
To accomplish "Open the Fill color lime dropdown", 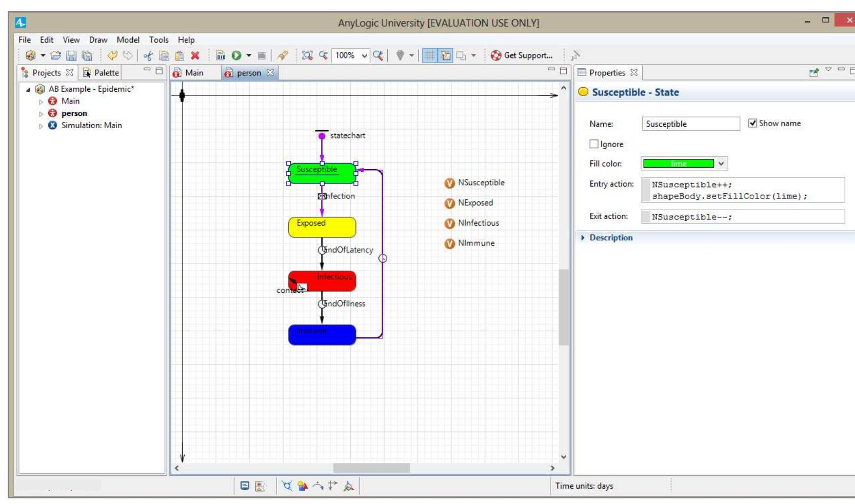I will [x=721, y=164].
